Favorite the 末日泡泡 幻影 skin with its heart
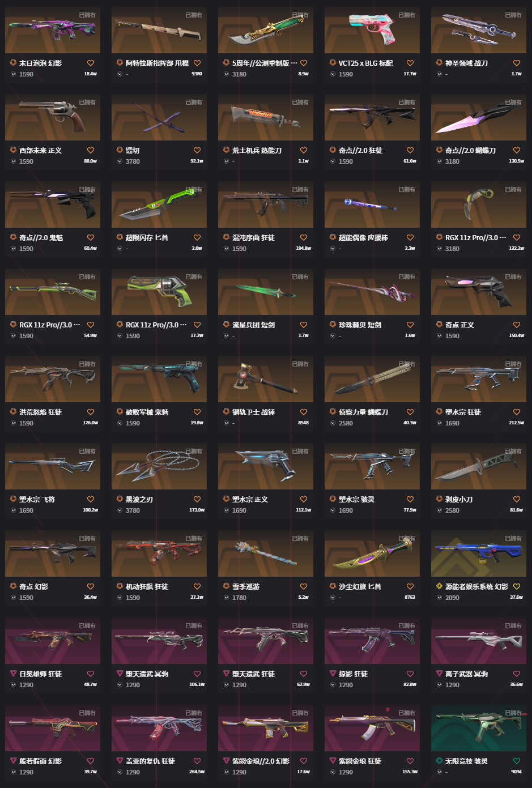Image resolution: width=532 pixels, height=788 pixels. (91, 63)
